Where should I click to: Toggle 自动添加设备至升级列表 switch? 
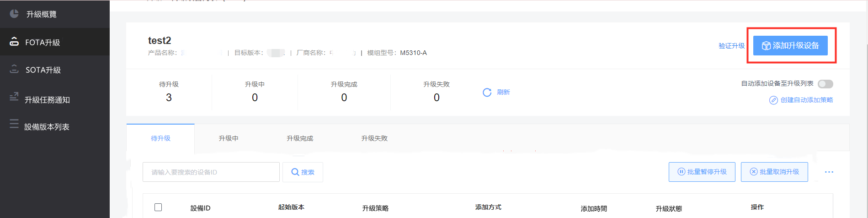coord(825,84)
